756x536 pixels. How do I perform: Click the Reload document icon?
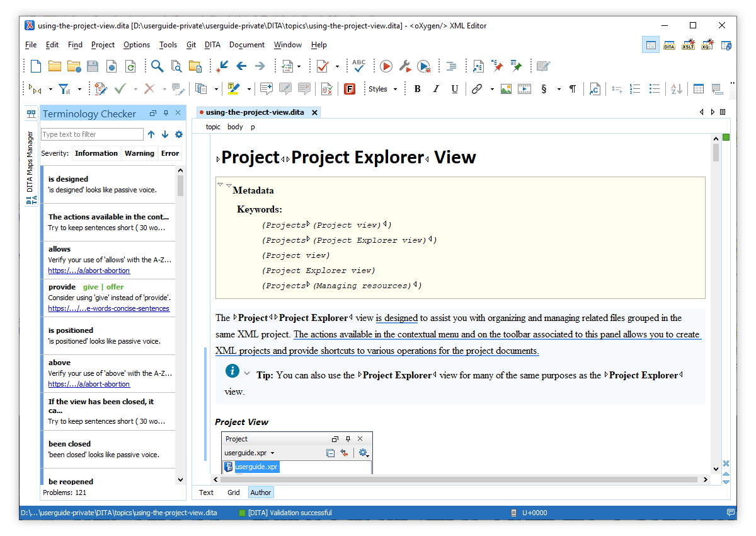130,66
